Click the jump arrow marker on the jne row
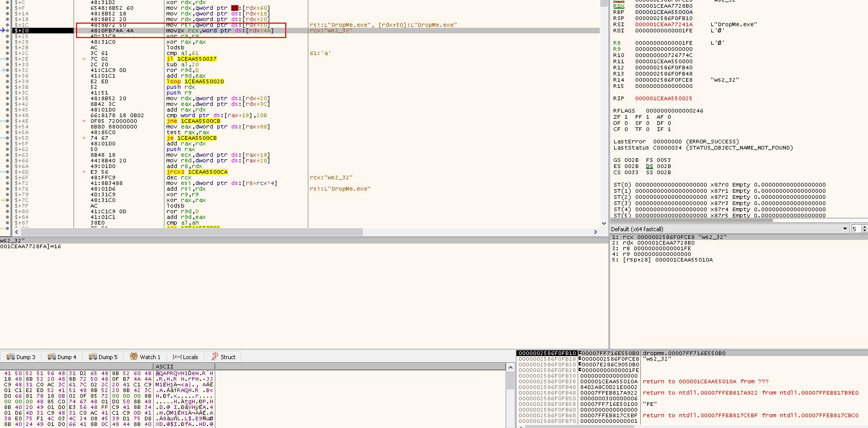This screenshot has width=868, height=428. point(84,121)
